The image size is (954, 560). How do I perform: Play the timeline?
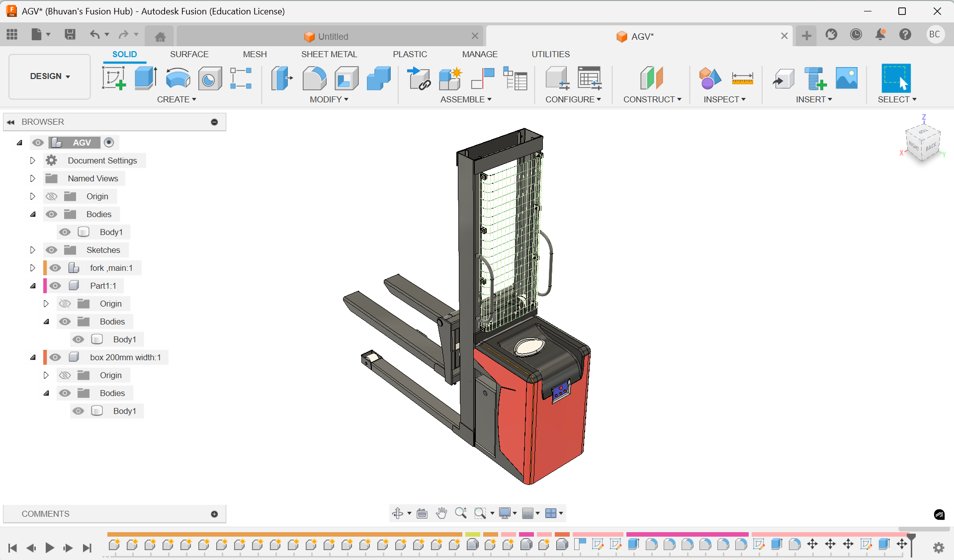tap(49, 548)
